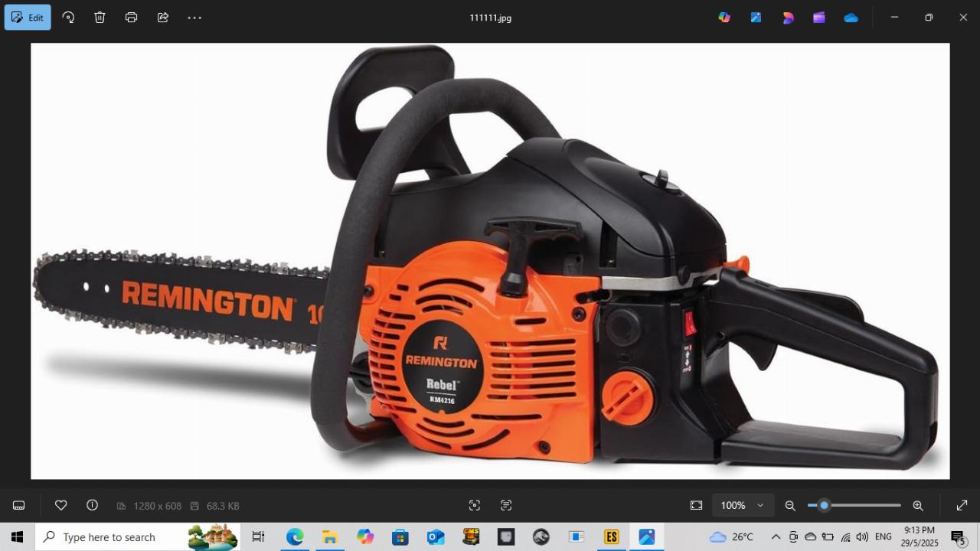Open the See more three-dots menu
Screen dimensions: 980x551
(x=194, y=17)
